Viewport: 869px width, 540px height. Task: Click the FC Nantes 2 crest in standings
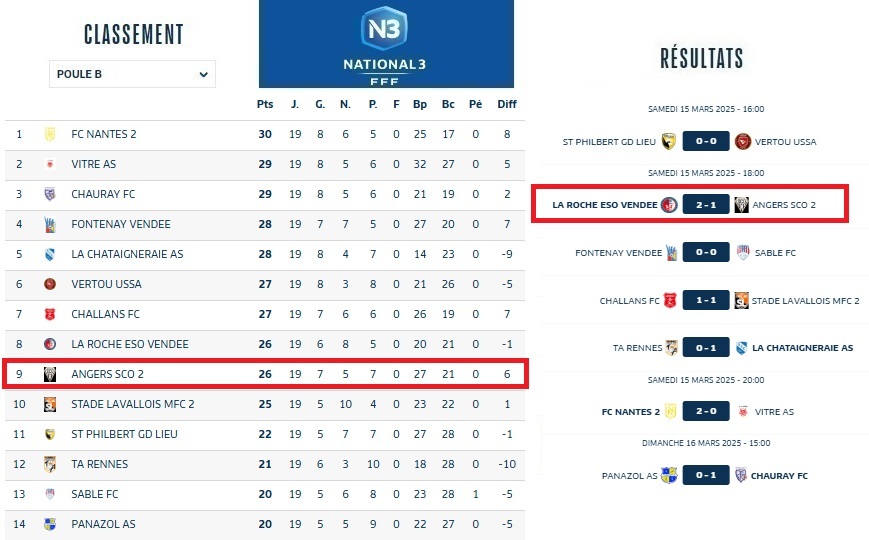click(x=49, y=134)
